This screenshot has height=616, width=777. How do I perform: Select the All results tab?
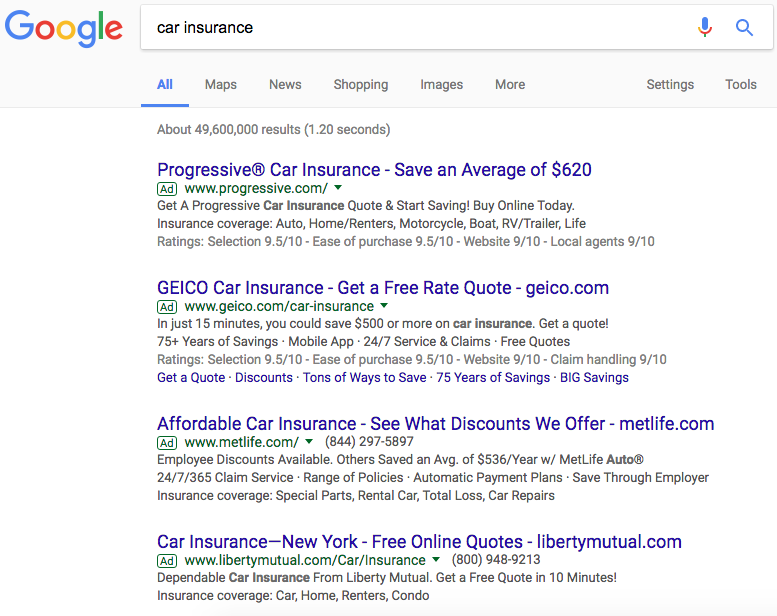click(165, 85)
